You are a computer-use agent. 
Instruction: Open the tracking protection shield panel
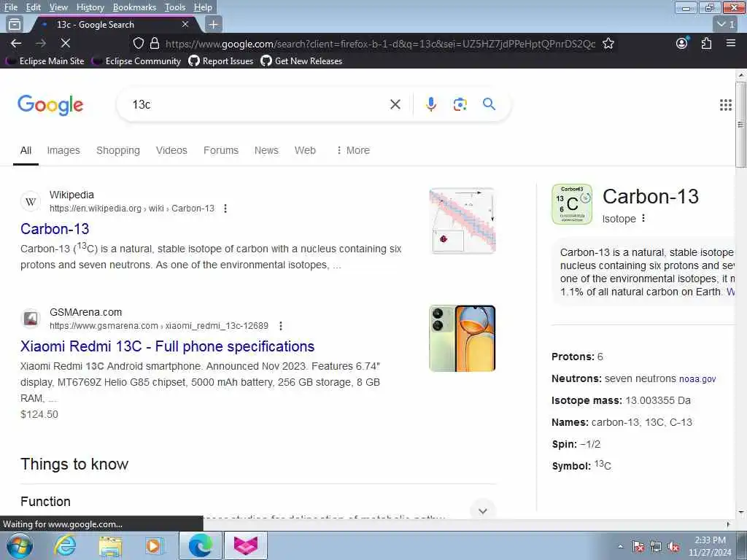[138, 43]
